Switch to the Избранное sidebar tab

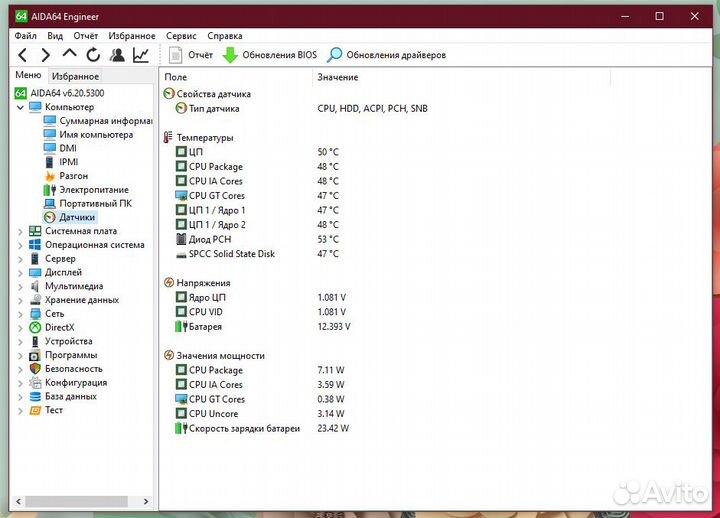click(x=75, y=76)
